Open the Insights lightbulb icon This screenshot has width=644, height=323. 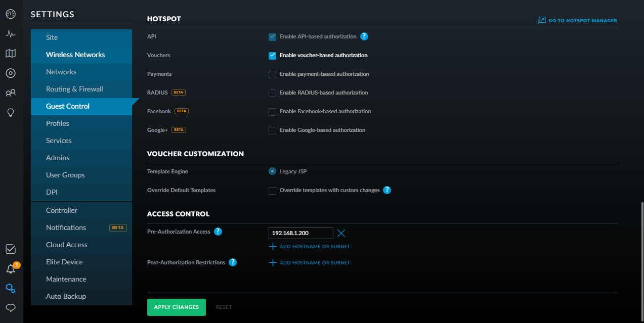[10, 112]
